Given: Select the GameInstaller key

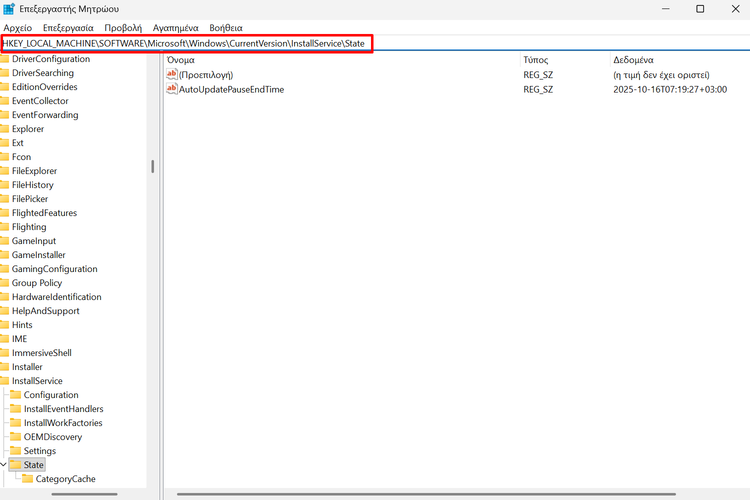Looking at the screenshot, I should [39, 255].
